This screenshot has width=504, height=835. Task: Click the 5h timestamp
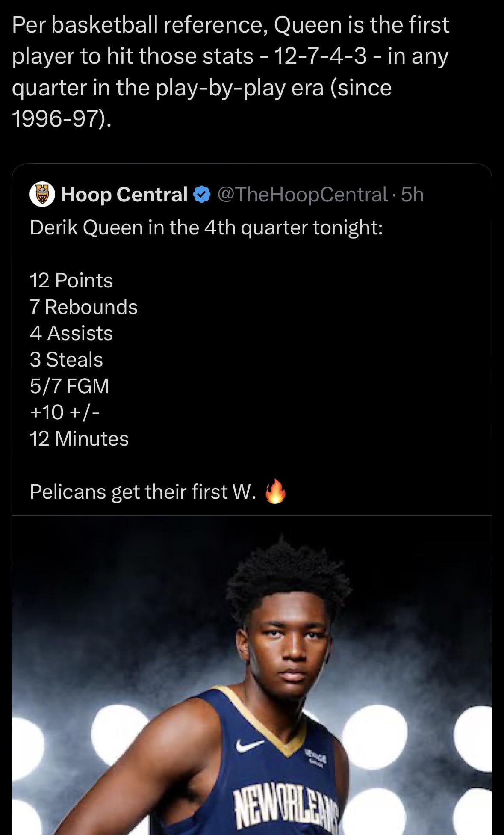click(413, 195)
